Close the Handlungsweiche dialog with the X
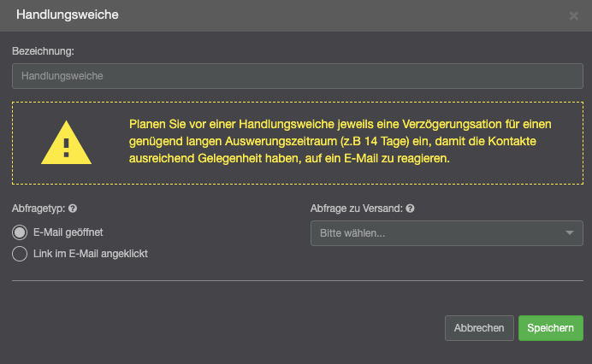Image resolution: width=592 pixels, height=364 pixels. 573,15
